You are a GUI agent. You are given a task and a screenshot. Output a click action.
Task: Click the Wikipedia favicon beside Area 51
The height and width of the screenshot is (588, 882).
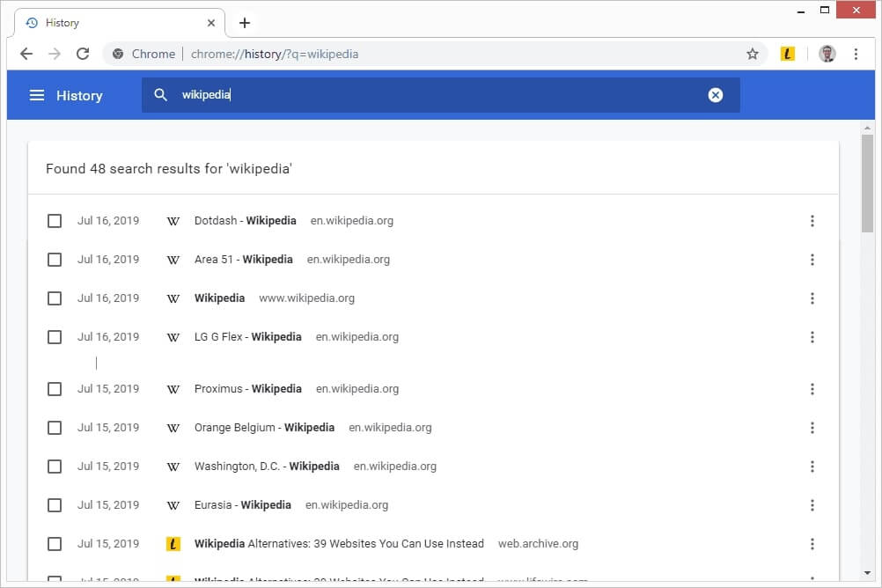click(173, 260)
